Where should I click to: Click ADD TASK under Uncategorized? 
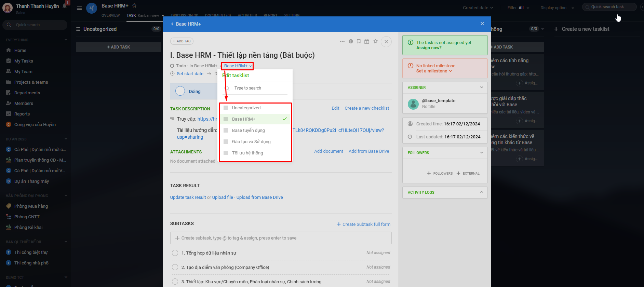click(119, 47)
